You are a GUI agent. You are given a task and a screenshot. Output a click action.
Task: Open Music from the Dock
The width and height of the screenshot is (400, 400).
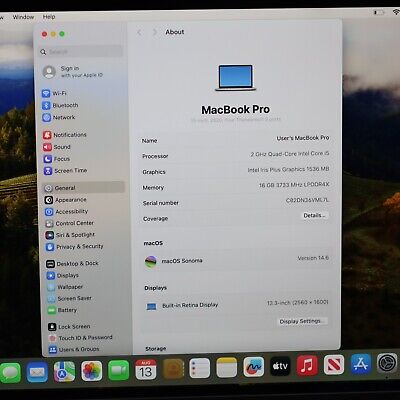pyautogui.click(x=307, y=365)
